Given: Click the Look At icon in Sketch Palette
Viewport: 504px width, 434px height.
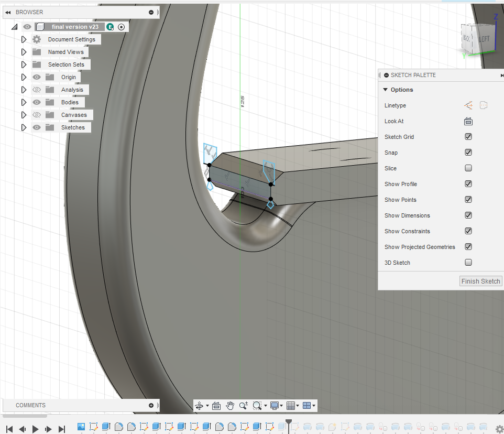Looking at the screenshot, I should coord(468,121).
